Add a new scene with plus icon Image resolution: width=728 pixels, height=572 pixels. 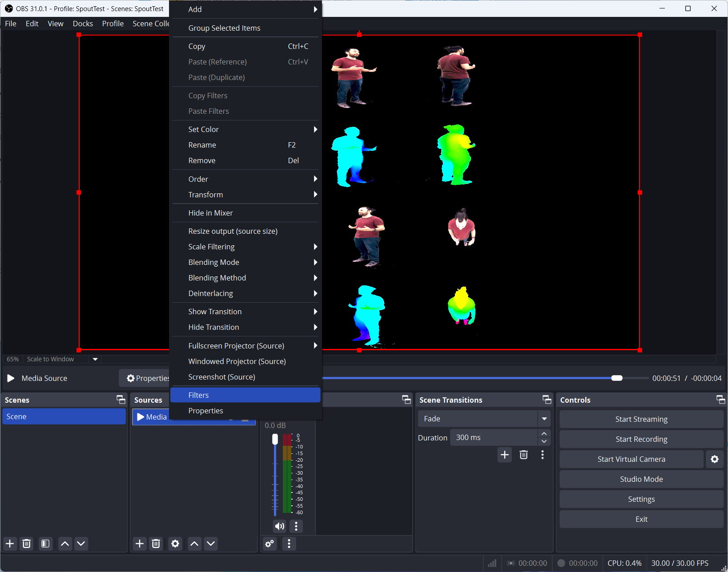pyautogui.click(x=10, y=544)
